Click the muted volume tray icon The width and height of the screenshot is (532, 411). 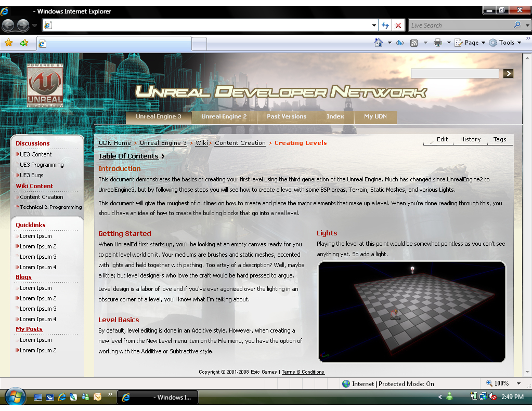coord(493,396)
